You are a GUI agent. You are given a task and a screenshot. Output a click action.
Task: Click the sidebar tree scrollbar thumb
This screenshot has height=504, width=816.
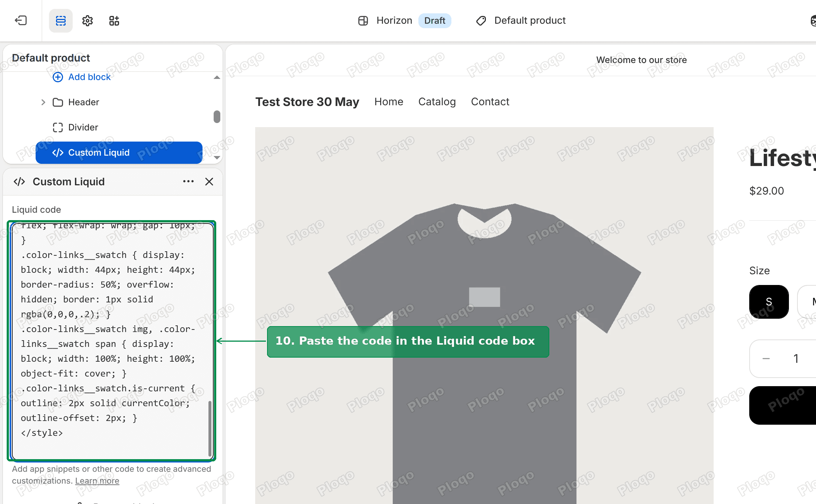tap(217, 117)
